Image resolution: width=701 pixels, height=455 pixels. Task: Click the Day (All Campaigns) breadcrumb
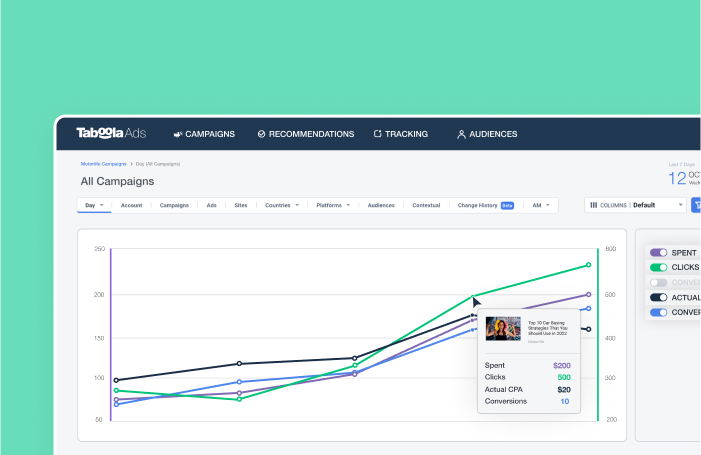(158, 164)
